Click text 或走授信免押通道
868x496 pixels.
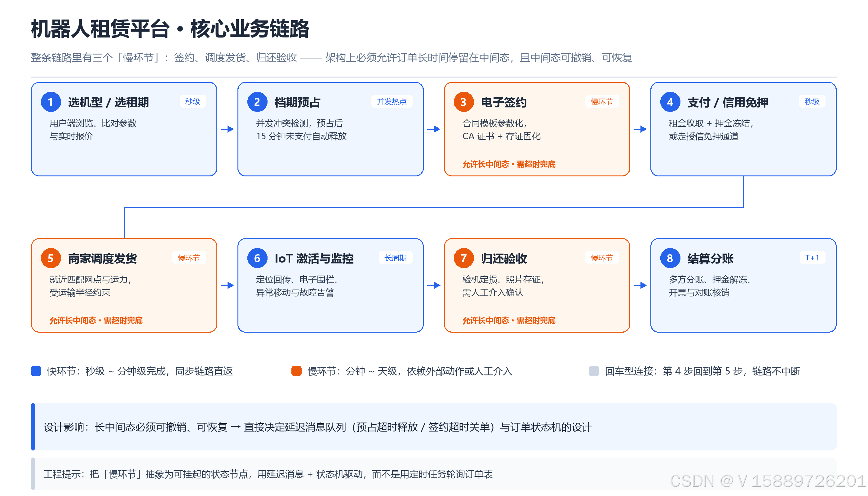[x=704, y=136]
